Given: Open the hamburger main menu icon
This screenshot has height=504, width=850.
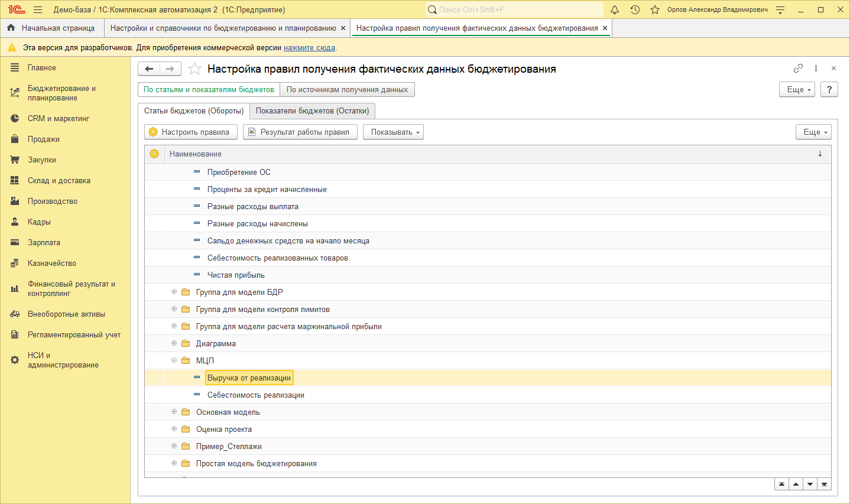Looking at the screenshot, I should click(x=38, y=9).
